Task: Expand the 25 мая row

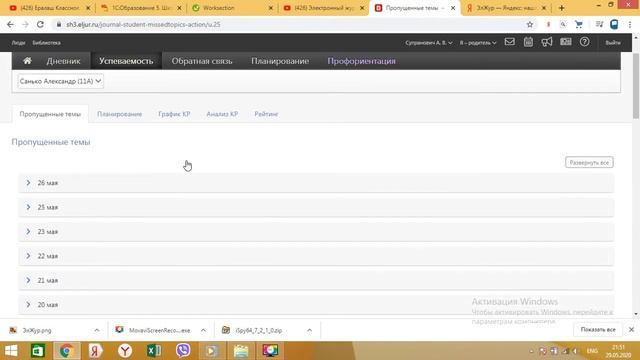Action: pyautogui.click(x=316, y=207)
